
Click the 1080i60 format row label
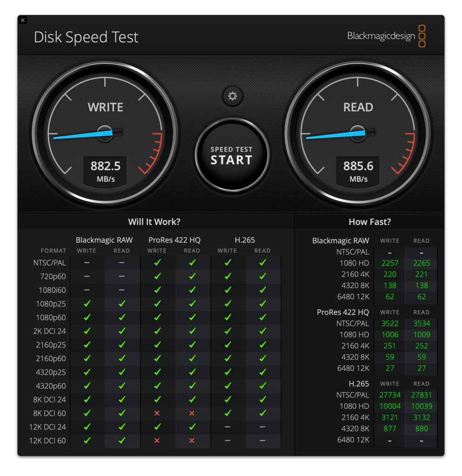[x=52, y=290]
